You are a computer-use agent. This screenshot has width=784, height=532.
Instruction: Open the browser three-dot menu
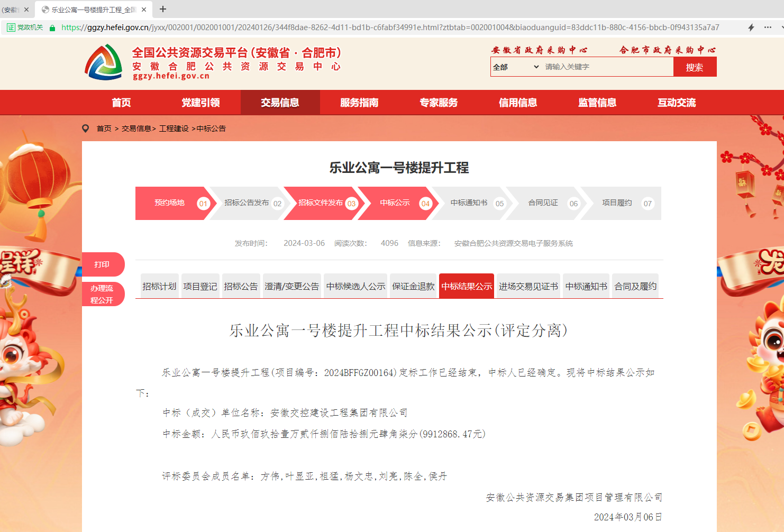pos(768,27)
